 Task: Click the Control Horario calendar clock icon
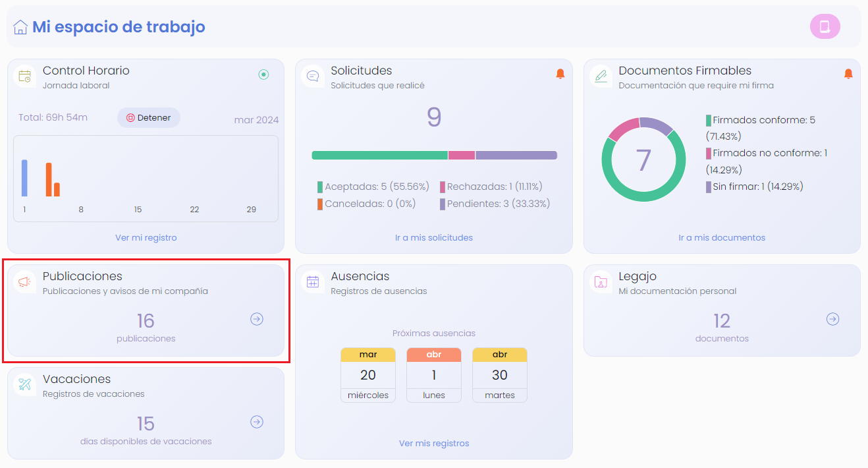[25, 76]
